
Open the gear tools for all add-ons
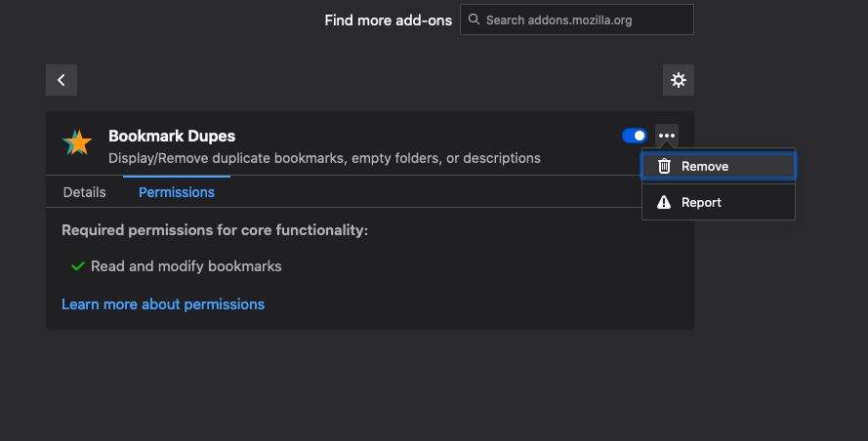click(x=679, y=80)
